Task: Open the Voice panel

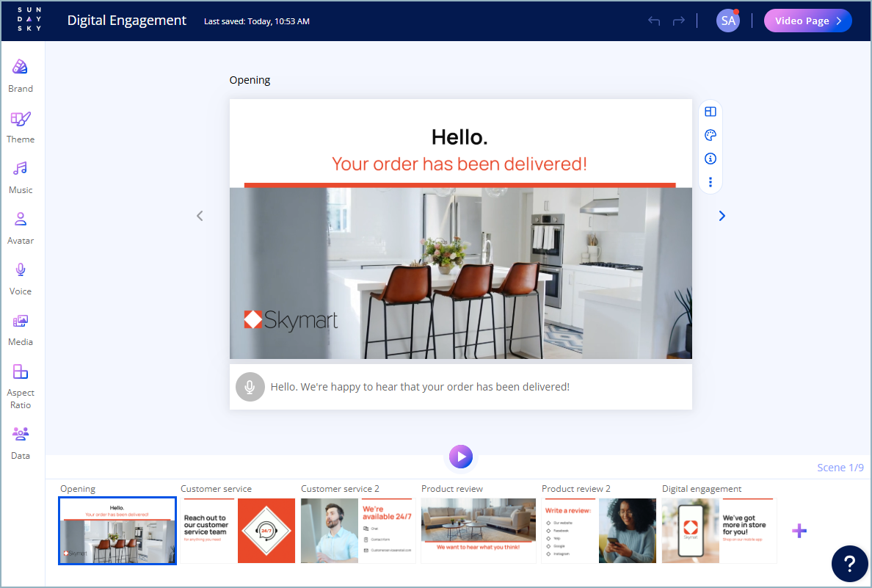Action: (21, 279)
